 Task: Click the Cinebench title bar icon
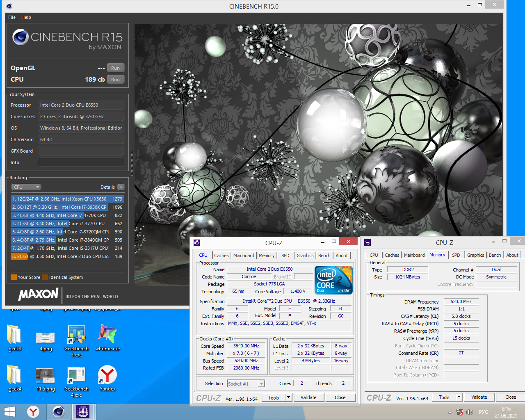9,6
